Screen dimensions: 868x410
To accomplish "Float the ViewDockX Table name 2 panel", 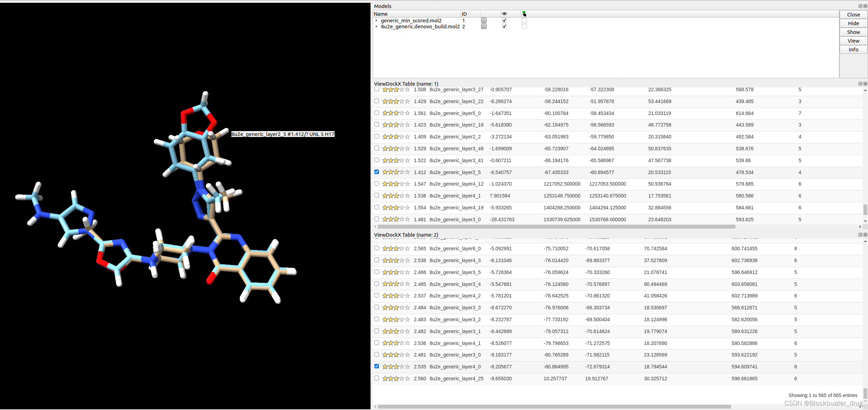I will coord(860,235).
